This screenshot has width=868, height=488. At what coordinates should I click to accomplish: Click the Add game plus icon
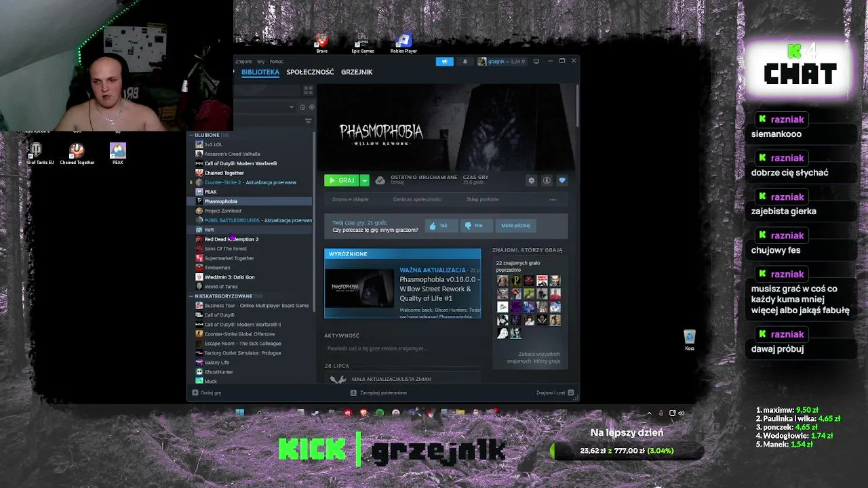tap(195, 392)
